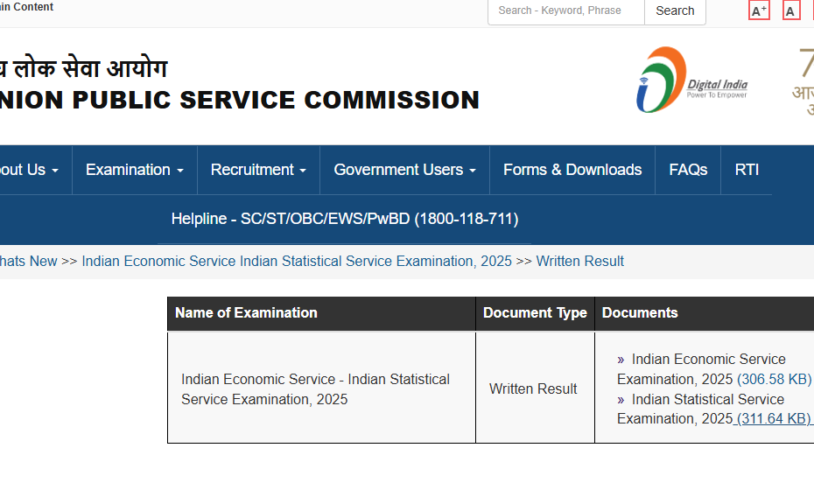Click the Written Result breadcrumb

(579, 261)
